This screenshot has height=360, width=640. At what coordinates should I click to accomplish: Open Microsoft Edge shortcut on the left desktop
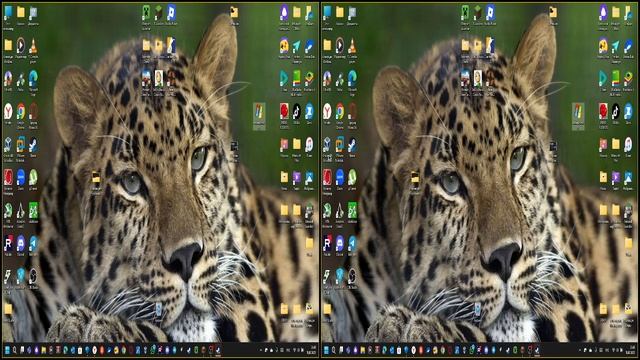coord(33,79)
